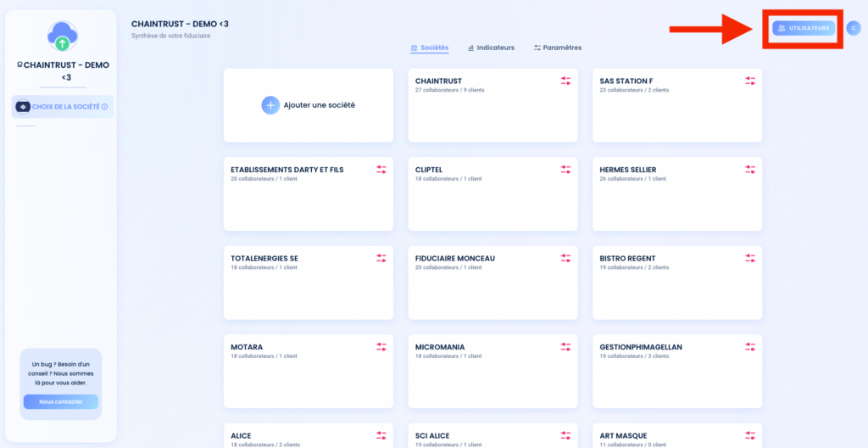Open settings icon on SCI ALICE card
The width and height of the screenshot is (868, 448).
[x=565, y=436]
